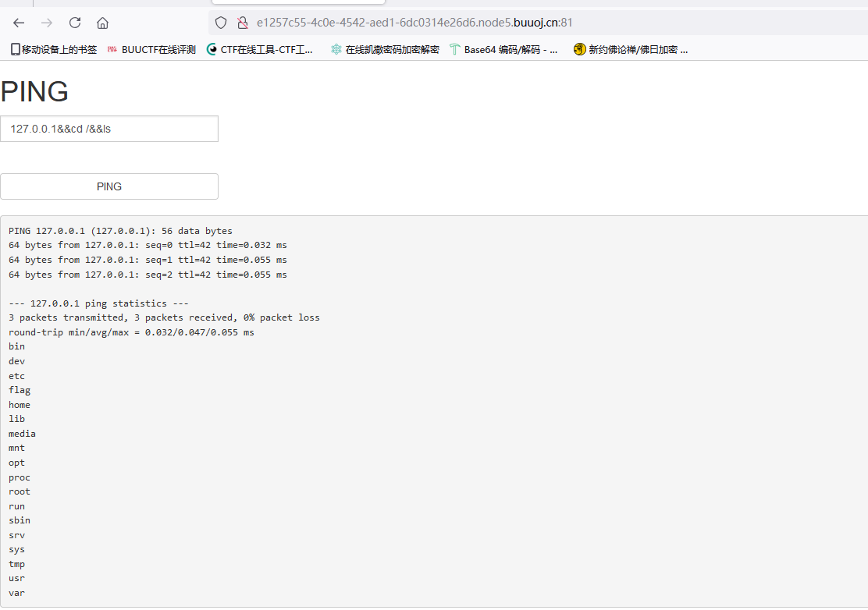This screenshot has width=868, height=610.
Task: Open the CTF在线工具 bookmark
Action: [260, 50]
